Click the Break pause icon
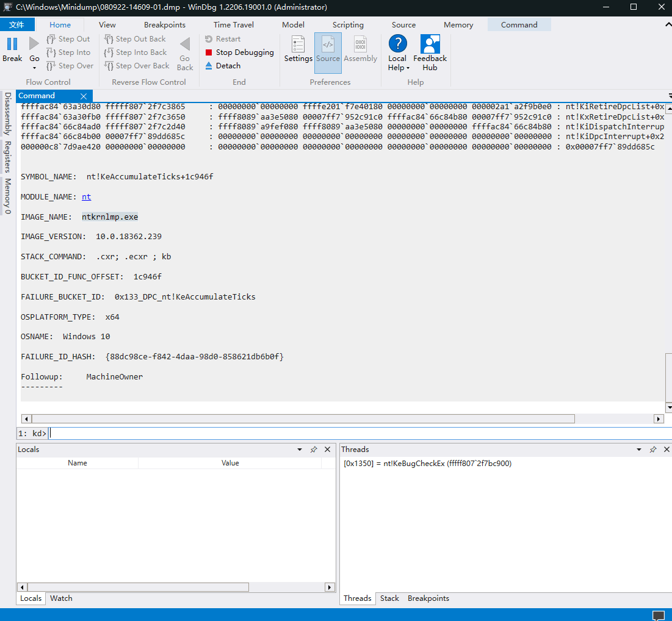Screen dimensions: 672x621 click(12, 44)
